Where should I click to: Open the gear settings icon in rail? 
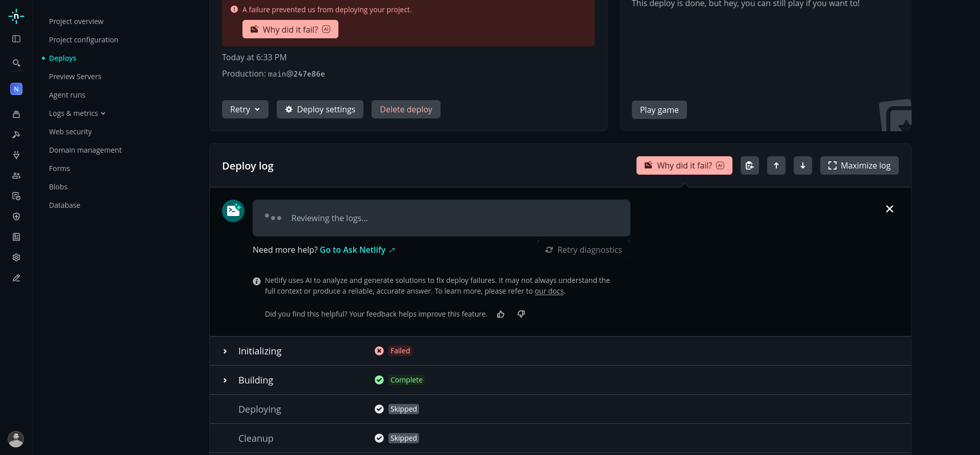[16, 257]
